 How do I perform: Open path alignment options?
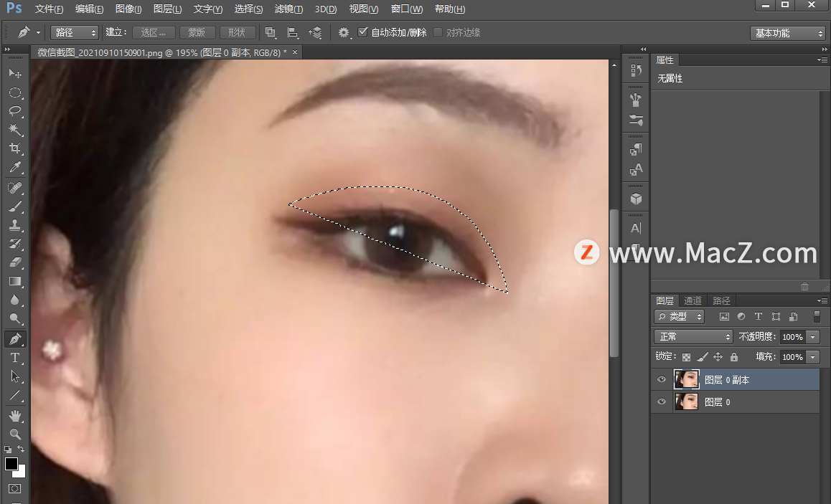[293, 32]
